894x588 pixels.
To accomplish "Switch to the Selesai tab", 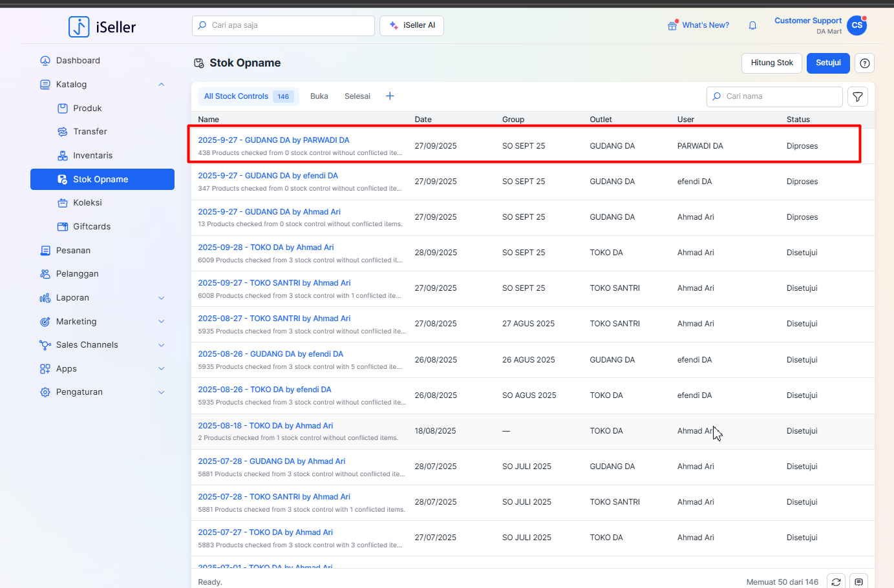I will pos(357,96).
